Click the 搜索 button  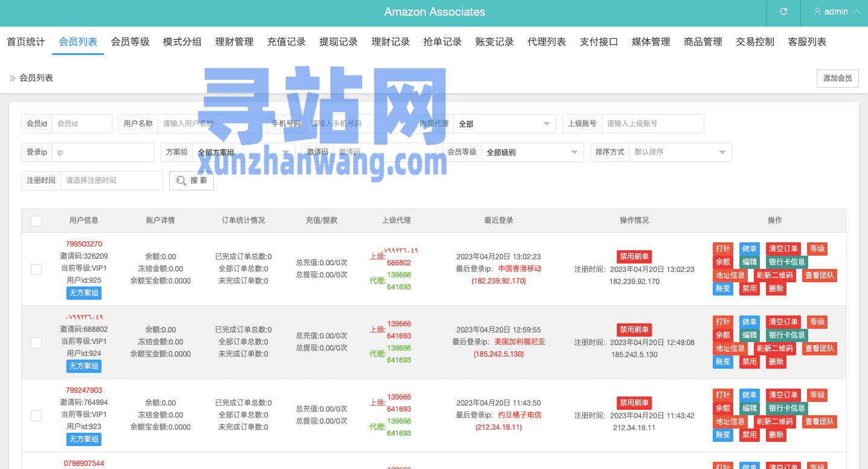[x=191, y=181]
